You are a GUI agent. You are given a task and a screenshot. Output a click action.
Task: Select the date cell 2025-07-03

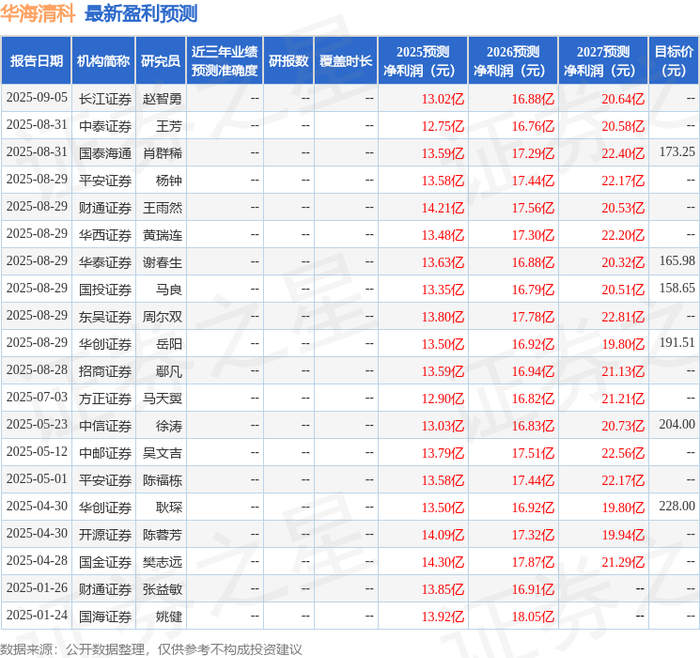click(x=37, y=397)
